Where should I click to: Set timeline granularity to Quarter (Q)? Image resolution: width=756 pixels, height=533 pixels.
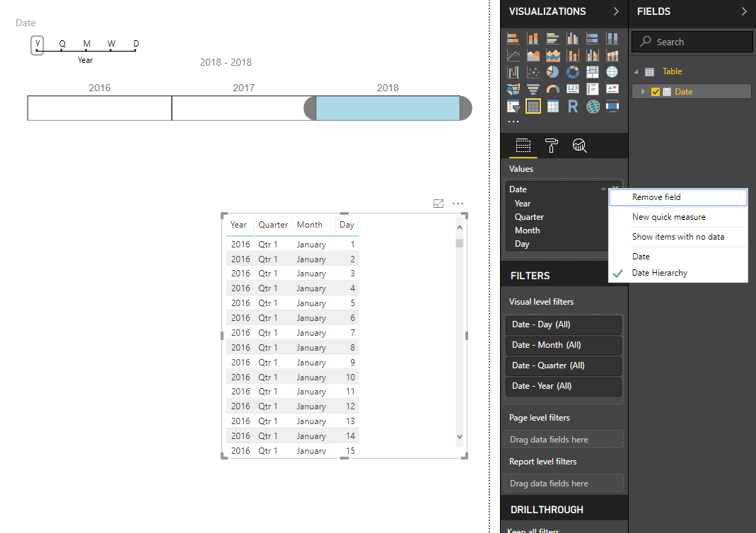coord(62,45)
